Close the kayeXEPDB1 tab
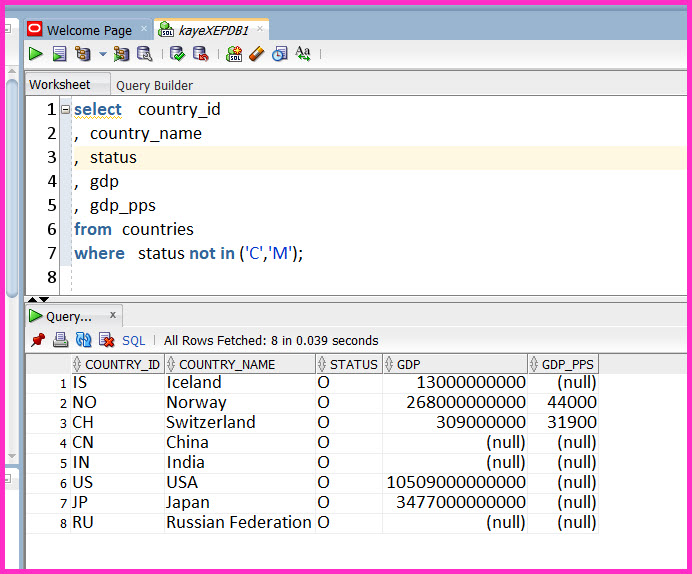The image size is (692, 574). (260, 29)
